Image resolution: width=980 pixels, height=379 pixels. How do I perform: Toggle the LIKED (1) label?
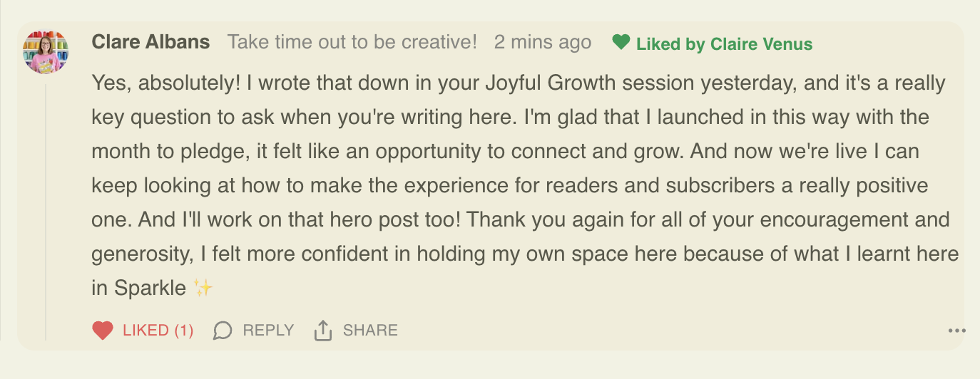(x=158, y=331)
